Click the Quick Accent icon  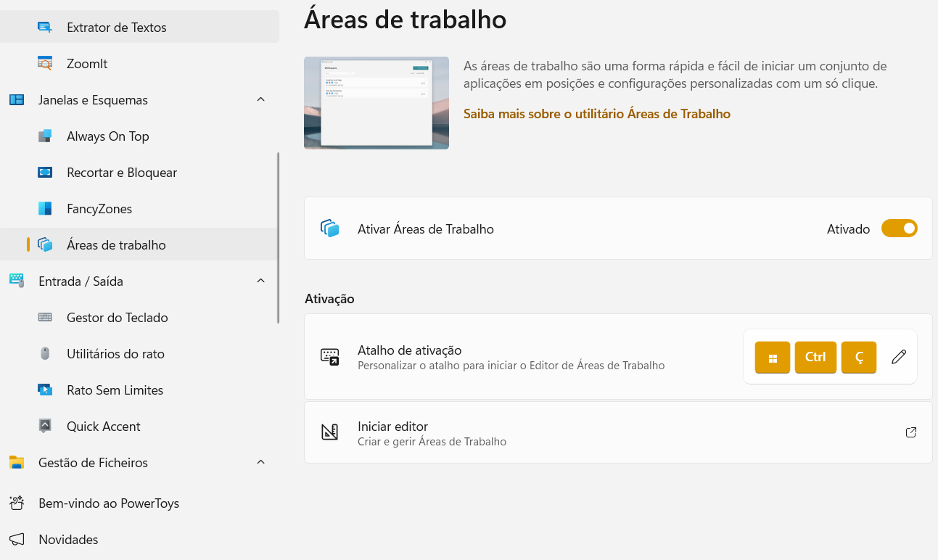pos(45,427)
